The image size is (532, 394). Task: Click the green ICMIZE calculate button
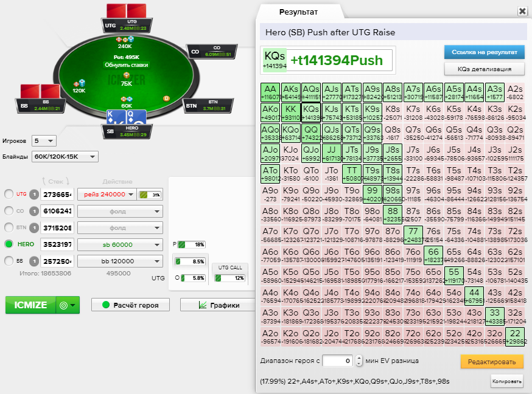(x=30, y=305)
